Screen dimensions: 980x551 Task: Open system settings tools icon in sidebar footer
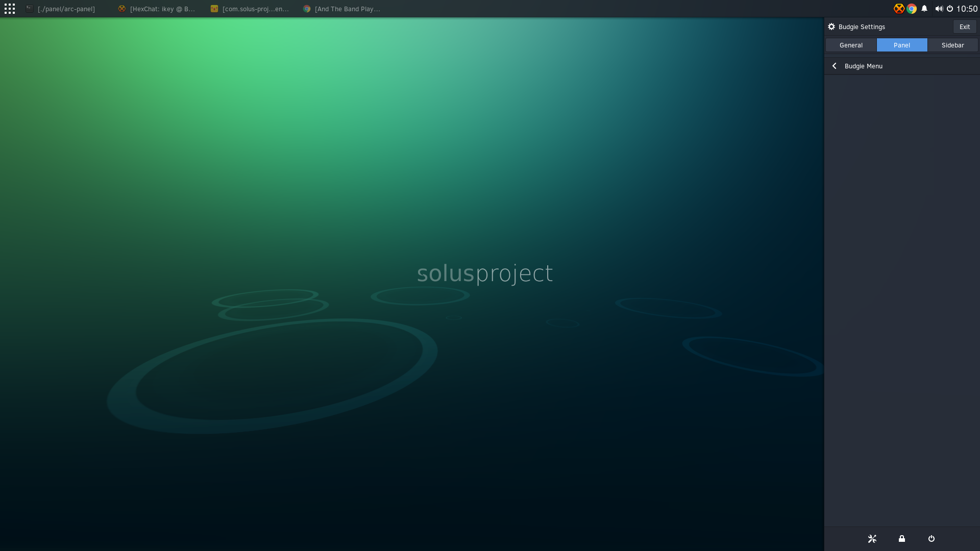(x=872, y=539)
